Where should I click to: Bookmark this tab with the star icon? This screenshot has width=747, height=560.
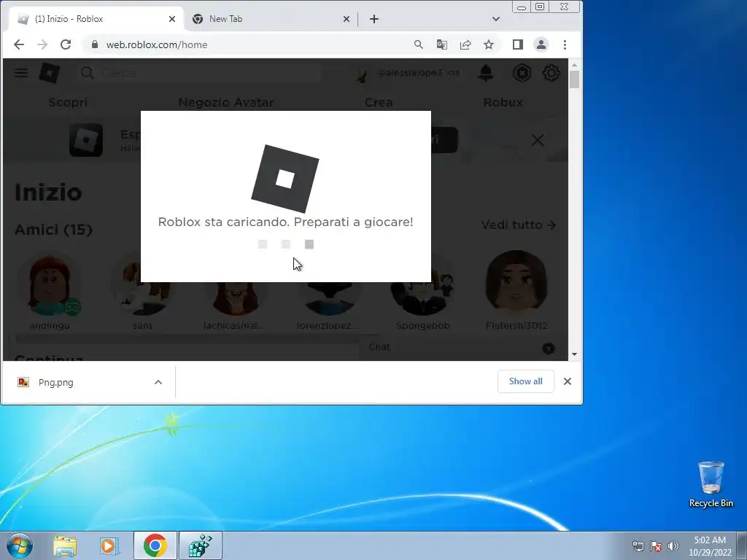click(x=488, y=44)
